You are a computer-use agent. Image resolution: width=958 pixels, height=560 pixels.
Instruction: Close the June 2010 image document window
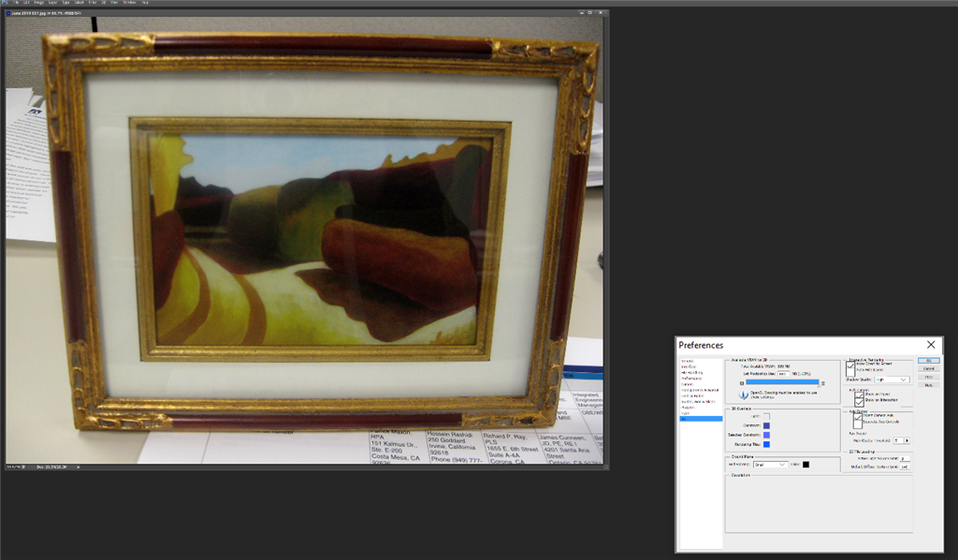(x=601, y=12)
